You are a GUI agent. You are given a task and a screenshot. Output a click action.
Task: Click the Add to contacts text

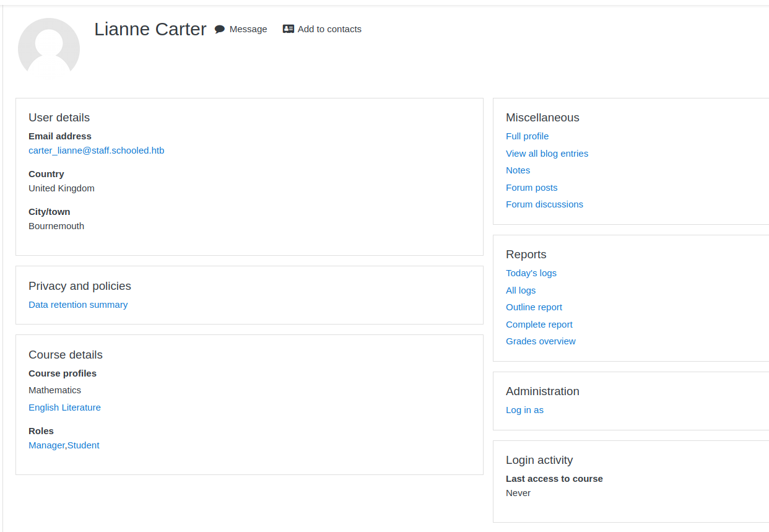pyautogui.click(x=329, y=29)
